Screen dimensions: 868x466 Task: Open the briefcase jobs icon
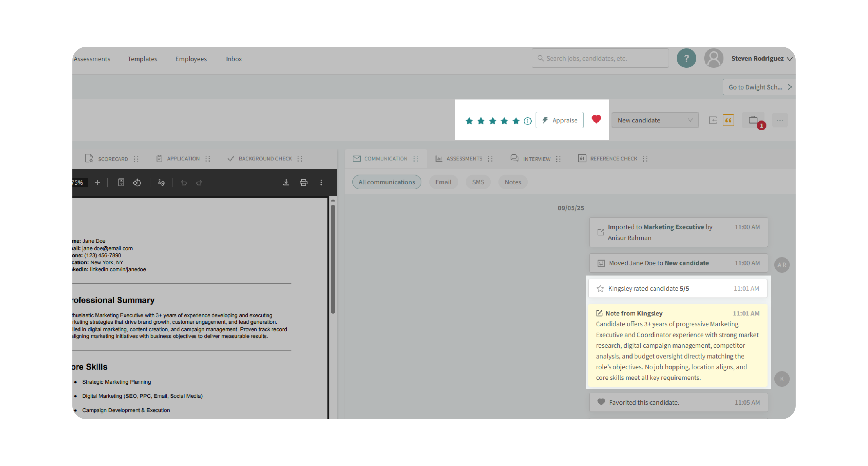[x=753, y=120]
